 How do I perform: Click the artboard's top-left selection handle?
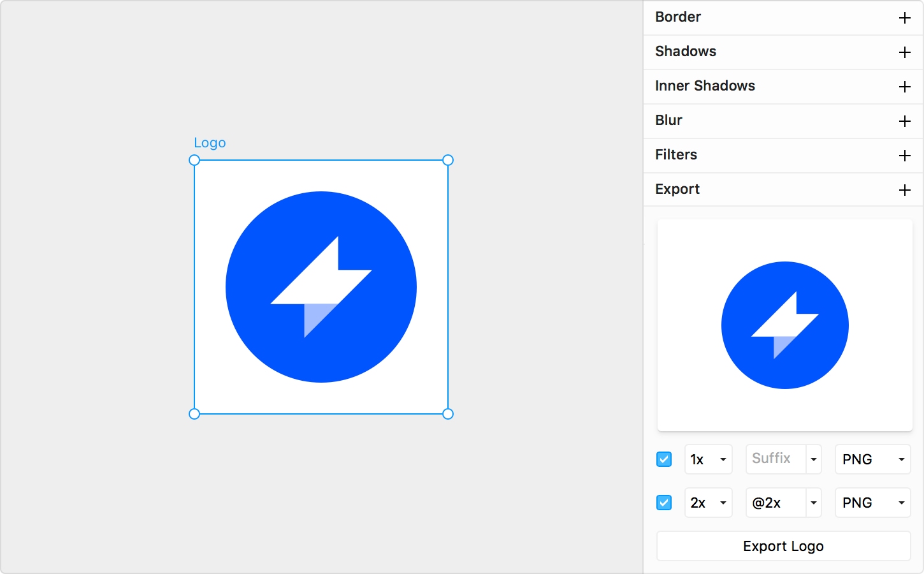point(194,160)
